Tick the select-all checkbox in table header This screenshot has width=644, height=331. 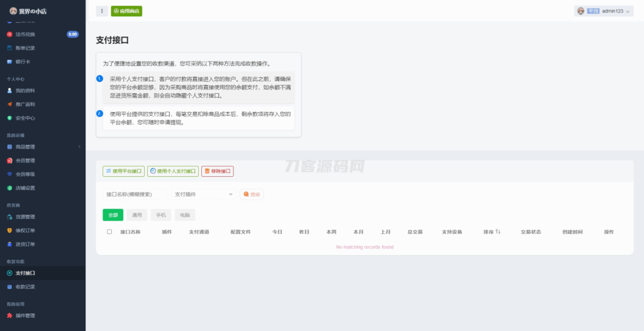pyautogui.click(x=109, y=232)
